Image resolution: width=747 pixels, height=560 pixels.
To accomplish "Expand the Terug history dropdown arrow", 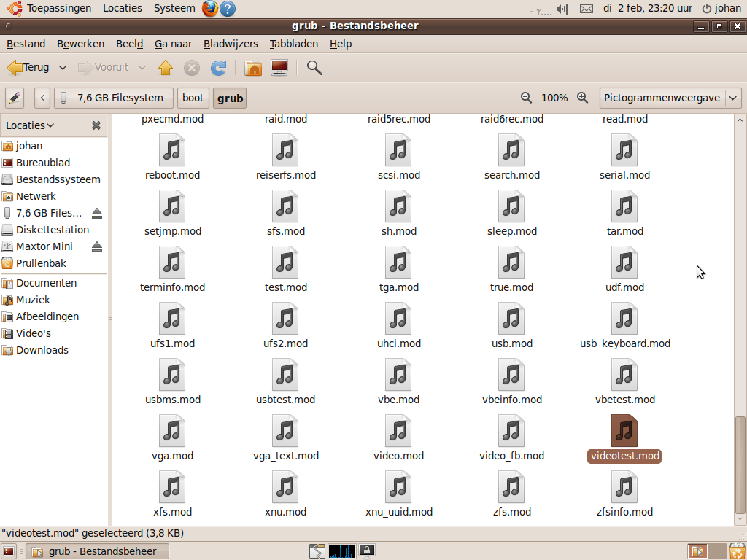I will [x=63, y=68].
